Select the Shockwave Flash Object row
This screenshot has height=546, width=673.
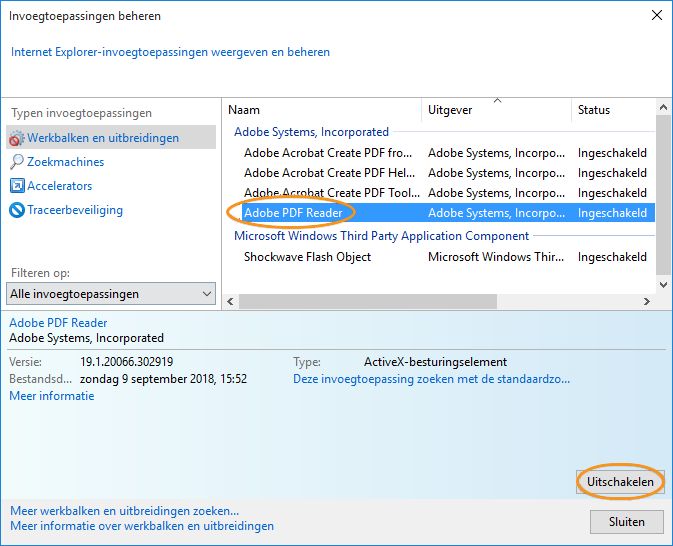click(307, 257)
